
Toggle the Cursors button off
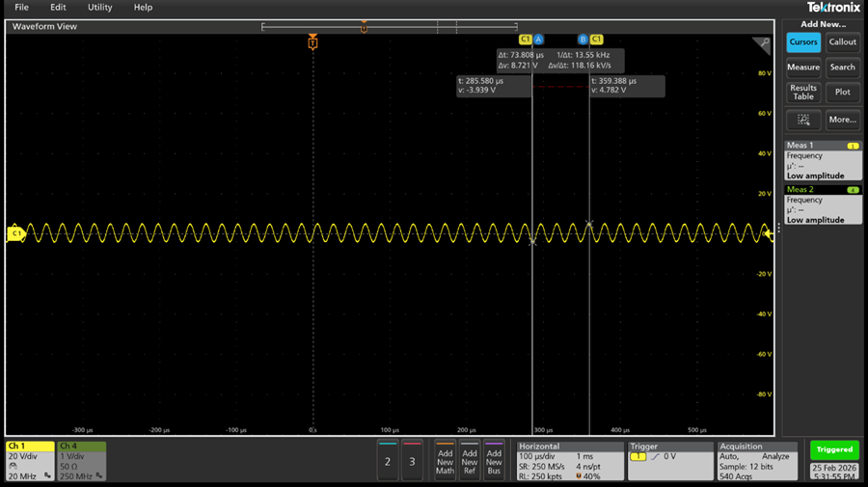point(802,41)
